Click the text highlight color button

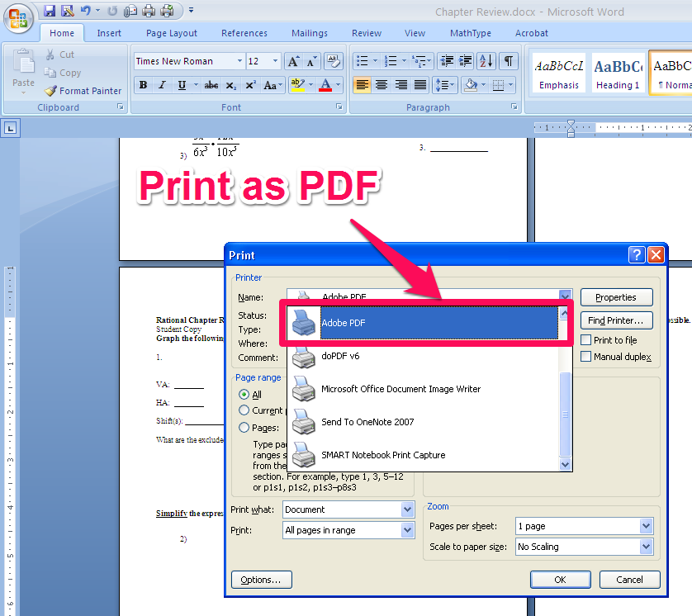[298, 85]
